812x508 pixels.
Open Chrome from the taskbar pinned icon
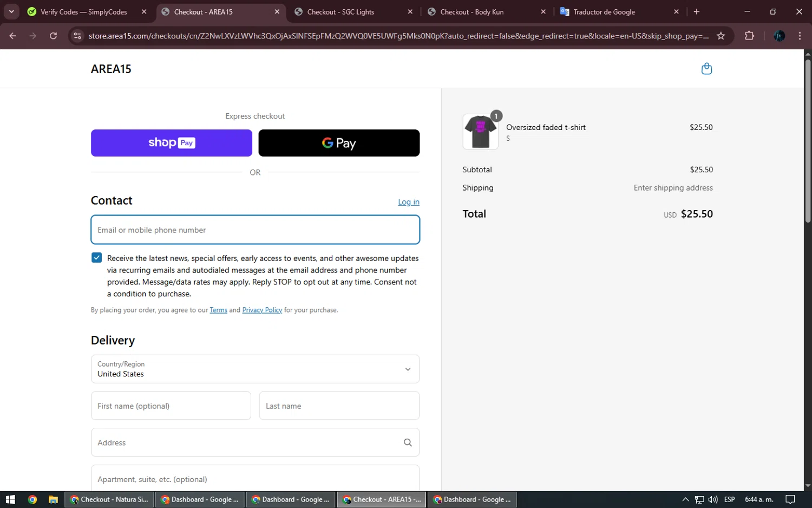coord(32,499)
